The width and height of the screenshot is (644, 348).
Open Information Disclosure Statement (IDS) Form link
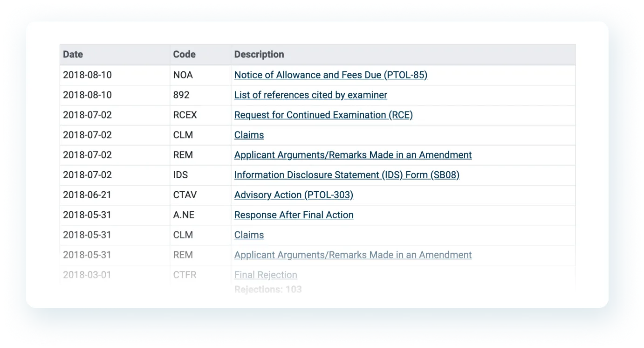[x=347, y=175]
